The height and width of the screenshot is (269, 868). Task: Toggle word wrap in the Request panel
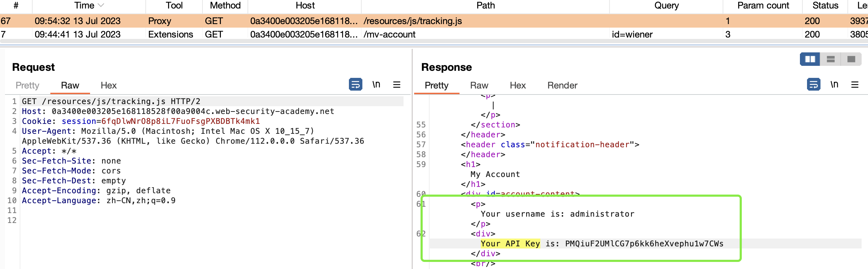355,85
